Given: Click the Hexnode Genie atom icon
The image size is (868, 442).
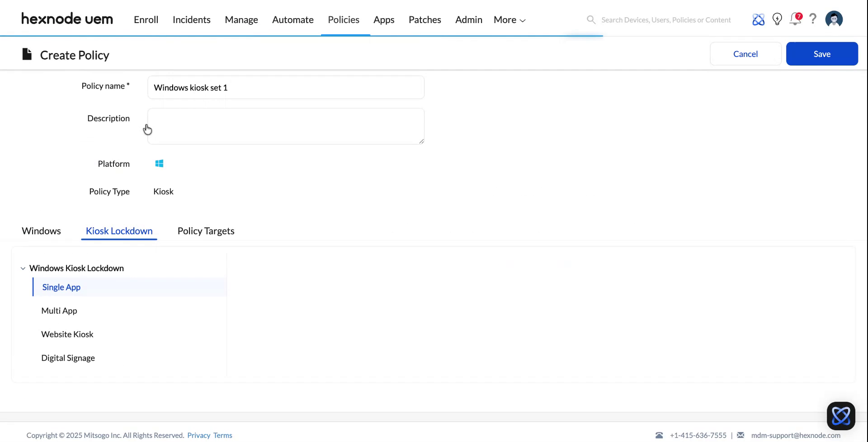Looking at the screenshot, I should coord(759,19).
